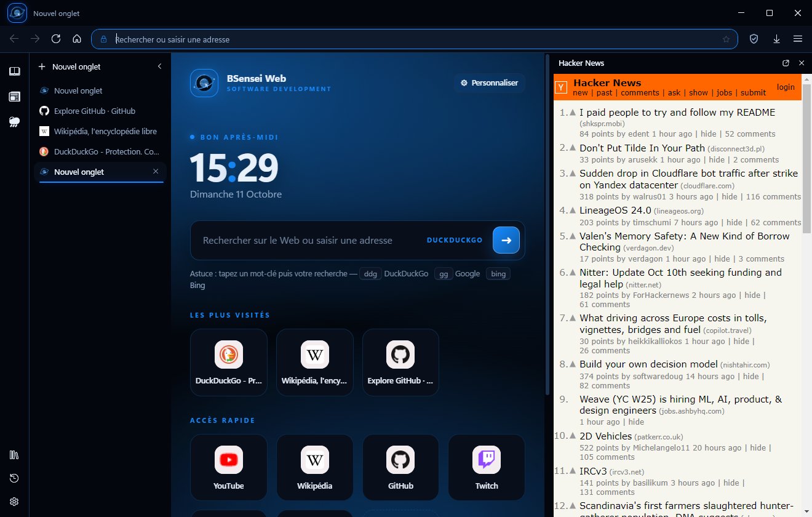The image size is (812, 517).
Task: Upvote 'Don't Put Tilde In Your Path'
Action: point(572,148)
